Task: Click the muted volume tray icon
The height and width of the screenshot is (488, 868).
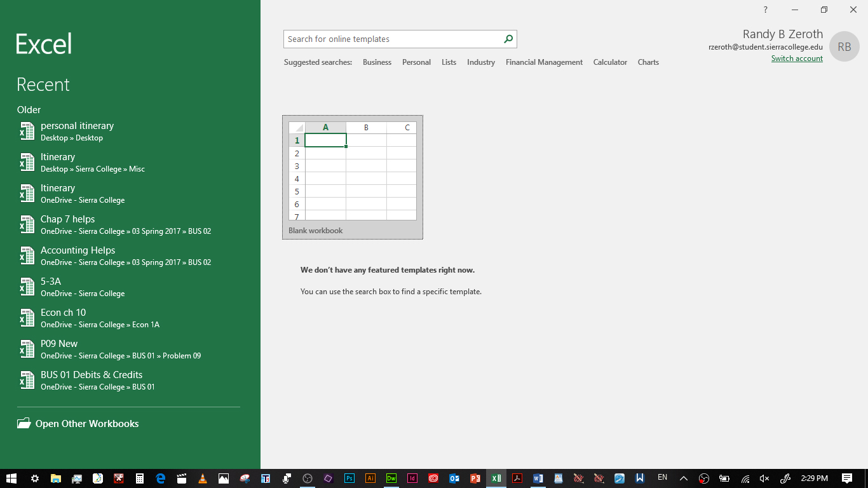Action: [x=764, y=478]
